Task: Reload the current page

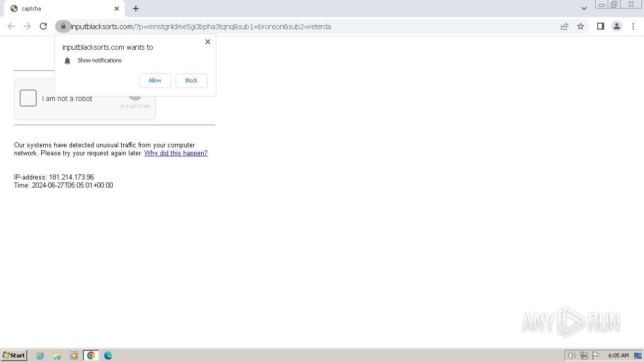Action: (43, 26)
